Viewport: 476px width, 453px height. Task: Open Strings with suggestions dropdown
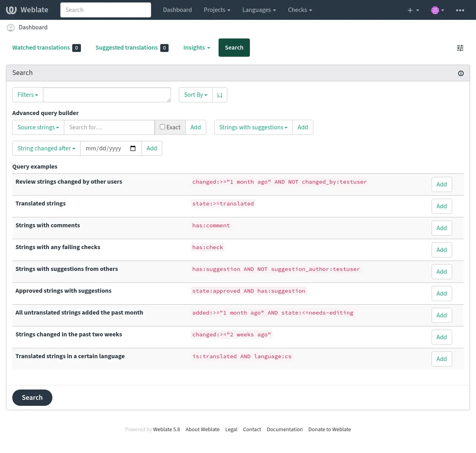pos(253,127)
